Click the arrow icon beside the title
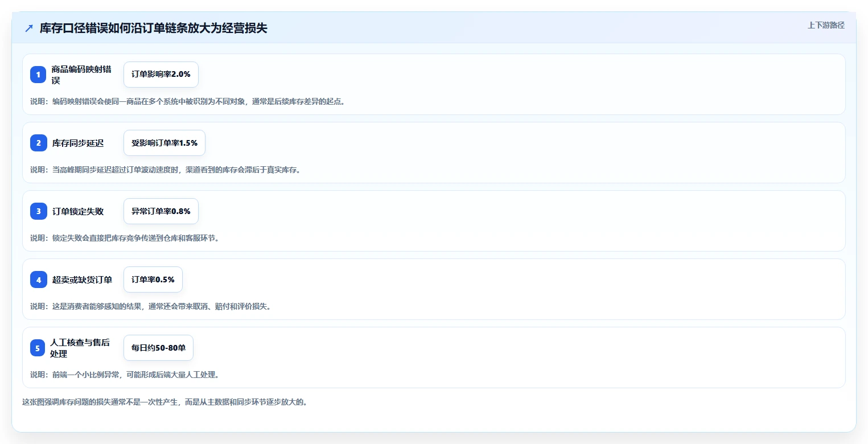This screenshot has height=444, width=868. tap(29, 28)
